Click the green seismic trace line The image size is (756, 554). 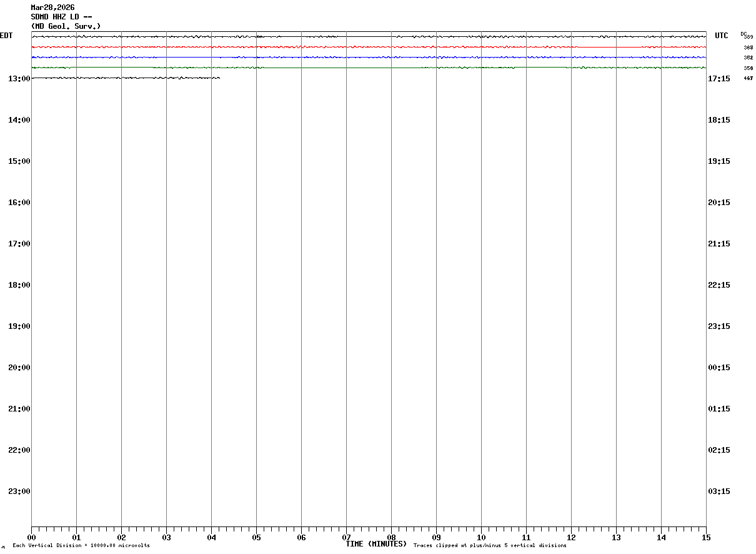point(369,68)
